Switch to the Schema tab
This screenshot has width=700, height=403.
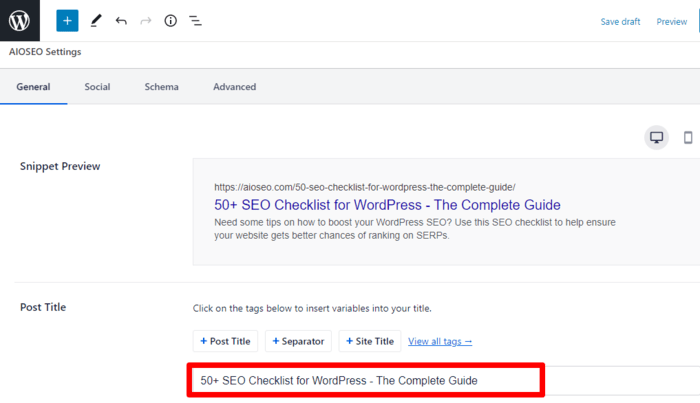[161, 87]
